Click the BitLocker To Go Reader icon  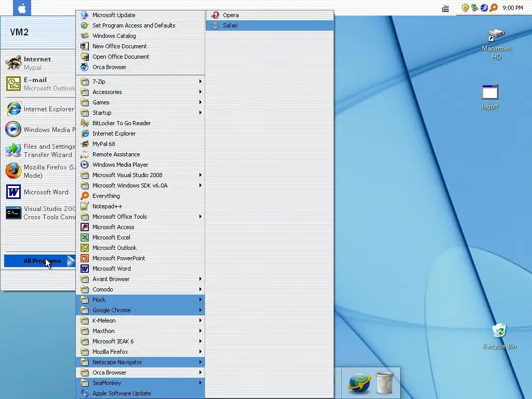pyautogui.click(x=85, y=123)
